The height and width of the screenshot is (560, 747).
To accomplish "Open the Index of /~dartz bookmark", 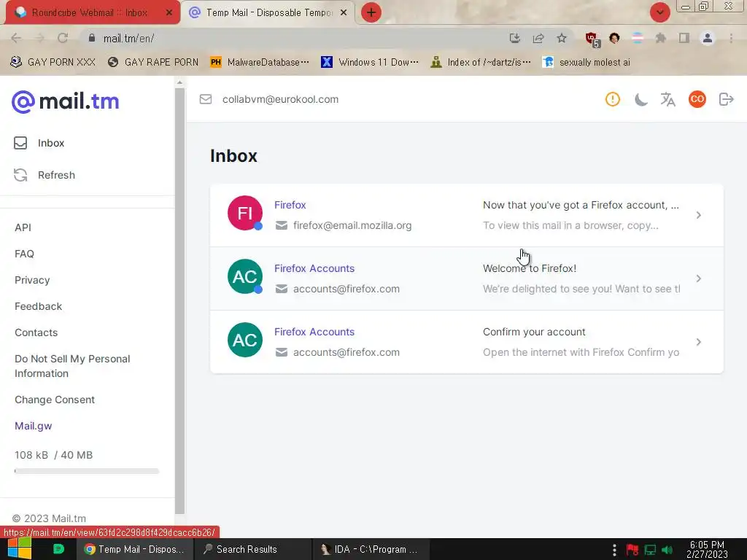I will pyautogui.click(x=480, y=62).
